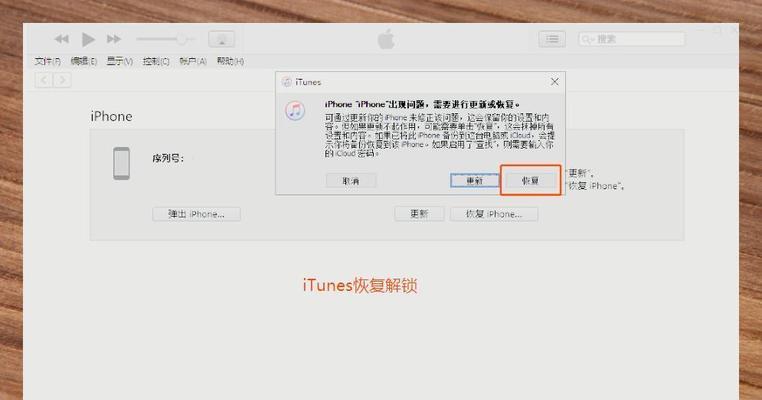Open the AirPlay output button
Viewport: 762px width, 400px height.
coord(222,39)
